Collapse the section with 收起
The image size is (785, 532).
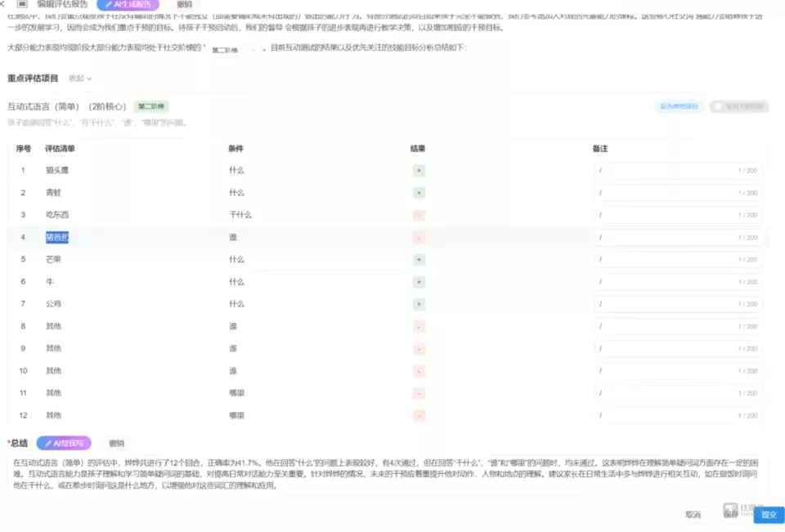click(80, 78)
